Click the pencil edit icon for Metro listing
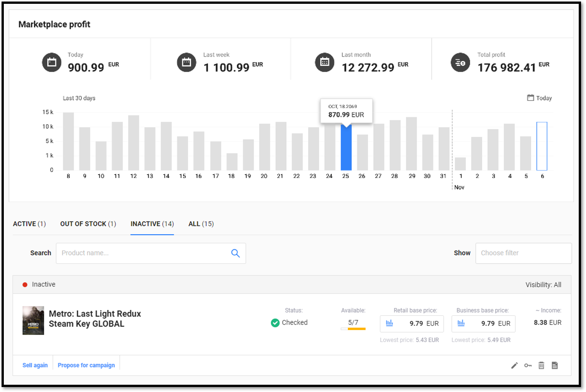The image size is (586, 392). tap(514, 366)
